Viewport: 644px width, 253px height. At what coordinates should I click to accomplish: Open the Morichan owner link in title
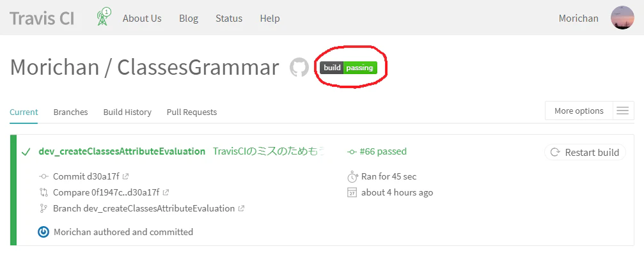click(54, 67)
